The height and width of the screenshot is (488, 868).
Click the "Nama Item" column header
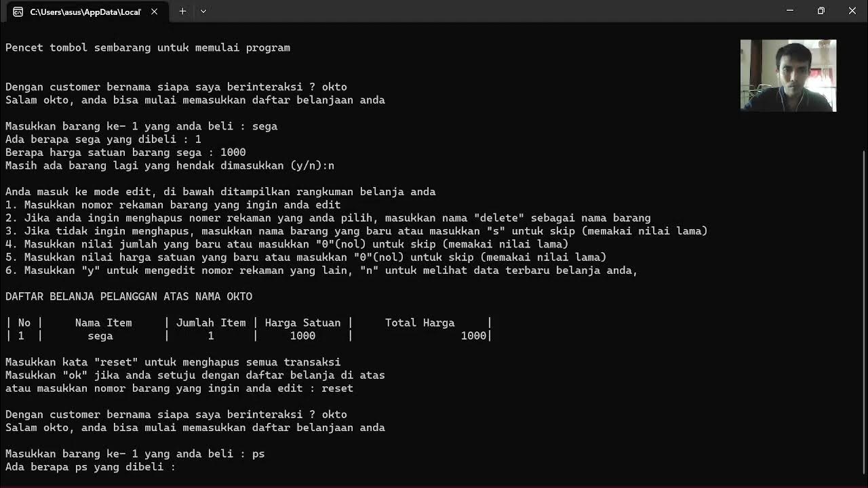coord(103,323)
